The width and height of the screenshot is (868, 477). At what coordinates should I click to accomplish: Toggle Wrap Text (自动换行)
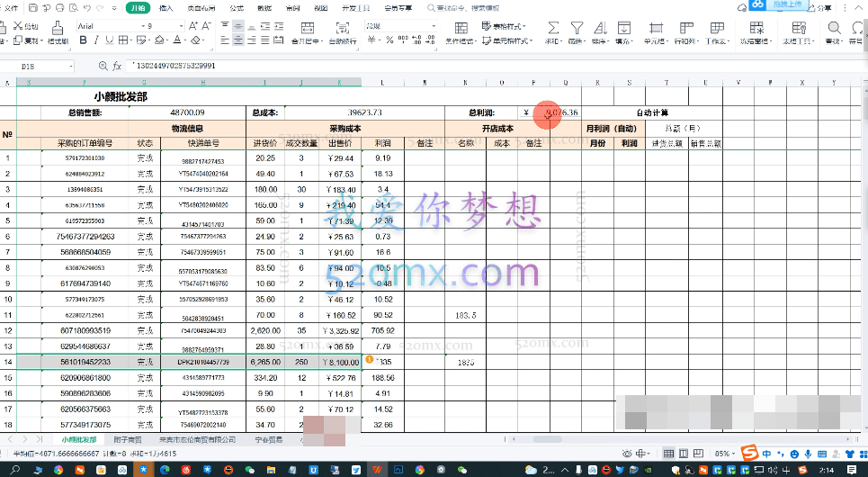[x=343, y=32]
